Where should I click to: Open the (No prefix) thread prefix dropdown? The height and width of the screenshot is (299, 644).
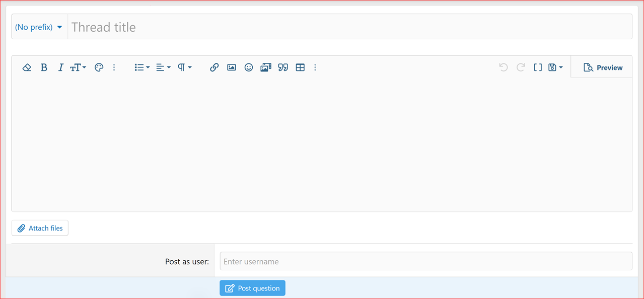click(39, 27)
